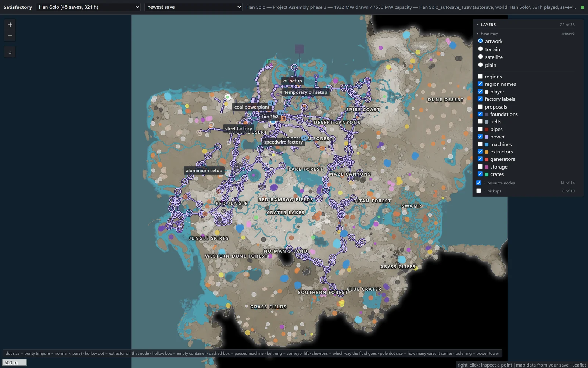Select the artwork base map option
The height and width of the screenshot is (368, 588).
point(480,41)
